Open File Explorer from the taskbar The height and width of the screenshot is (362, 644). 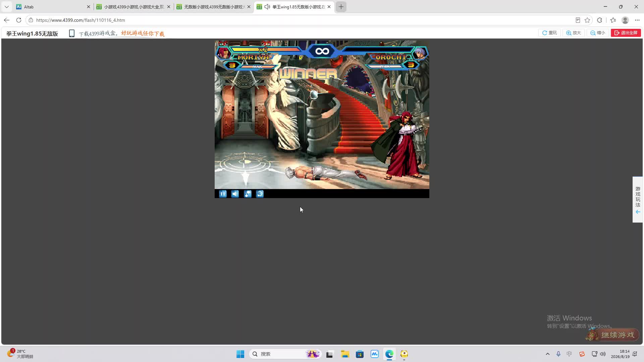[345, 354]
